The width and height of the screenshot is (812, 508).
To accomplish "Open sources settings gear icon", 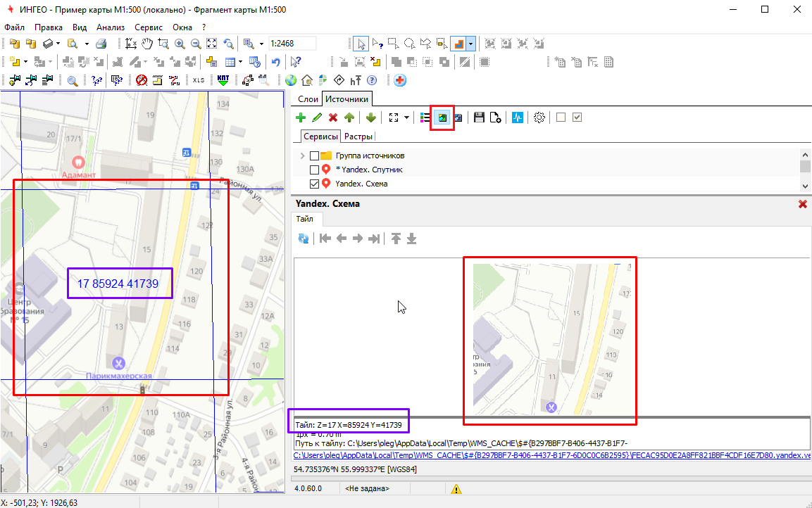I will point(539,118).
